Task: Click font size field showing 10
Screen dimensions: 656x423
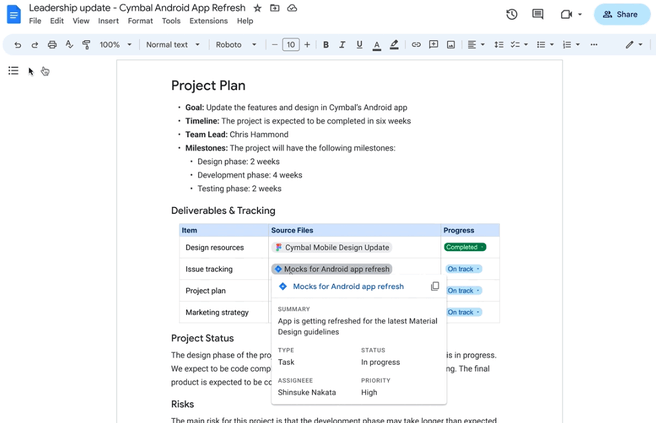Action: point(291,45)
